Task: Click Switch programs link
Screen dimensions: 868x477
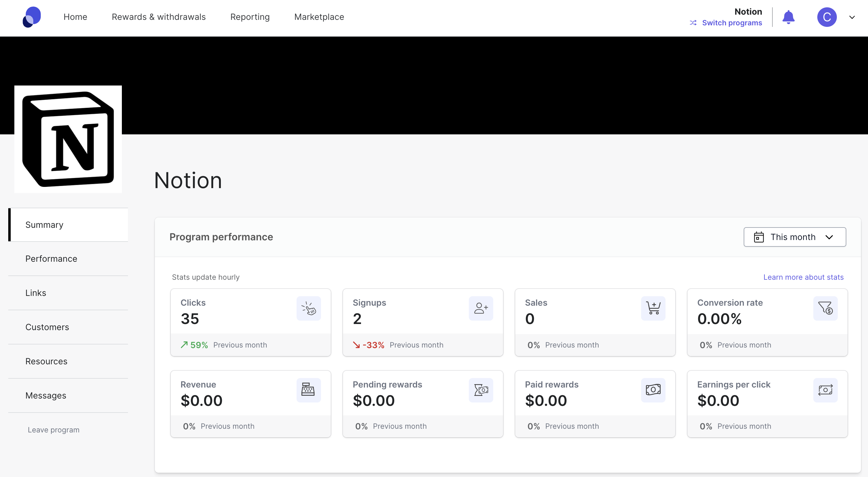Action: [x=732, y=23]
